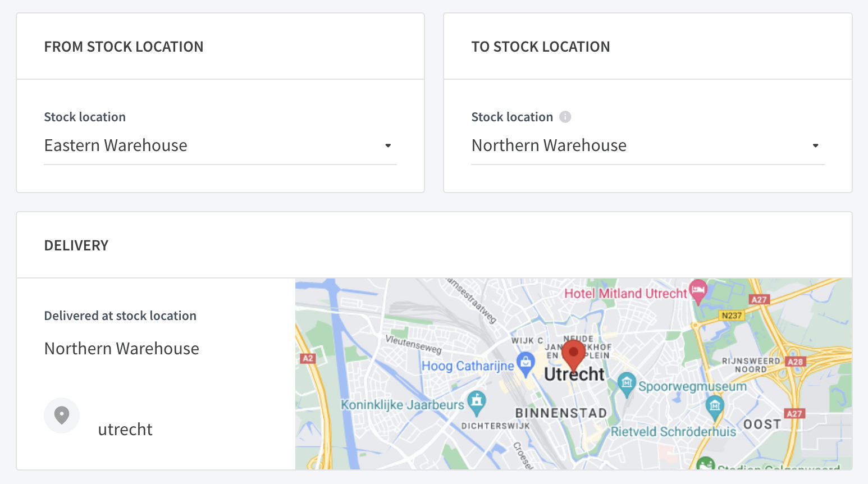The height and width of the screenshot is (484, 868).
Task: Click the utrecht address text
Action: tap(125, 430)
